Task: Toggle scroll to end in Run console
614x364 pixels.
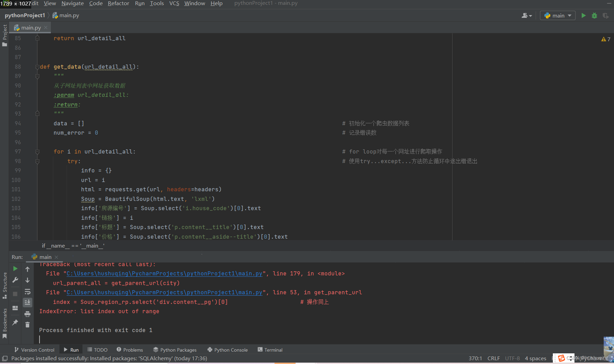Action: (27, 302)
